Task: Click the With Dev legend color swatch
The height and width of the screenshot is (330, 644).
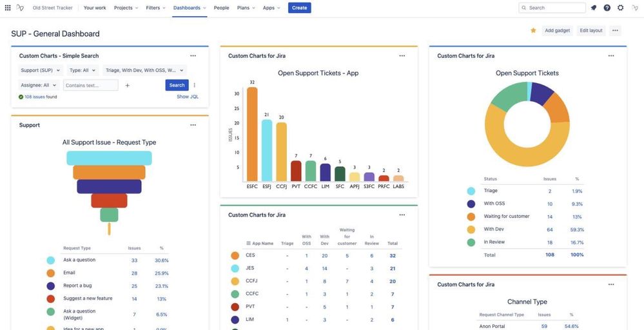Action: tap(471, 229)
